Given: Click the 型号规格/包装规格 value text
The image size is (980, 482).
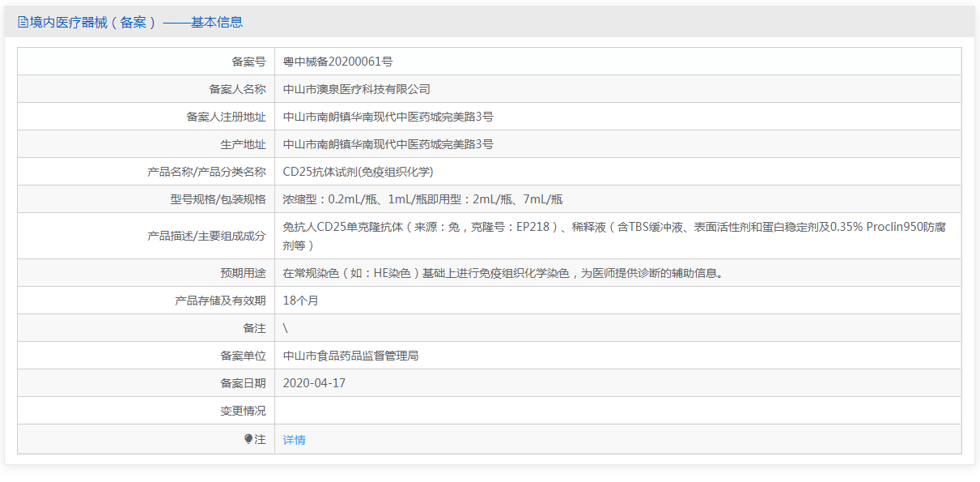Looking at the screenshot, I should 422,199.
